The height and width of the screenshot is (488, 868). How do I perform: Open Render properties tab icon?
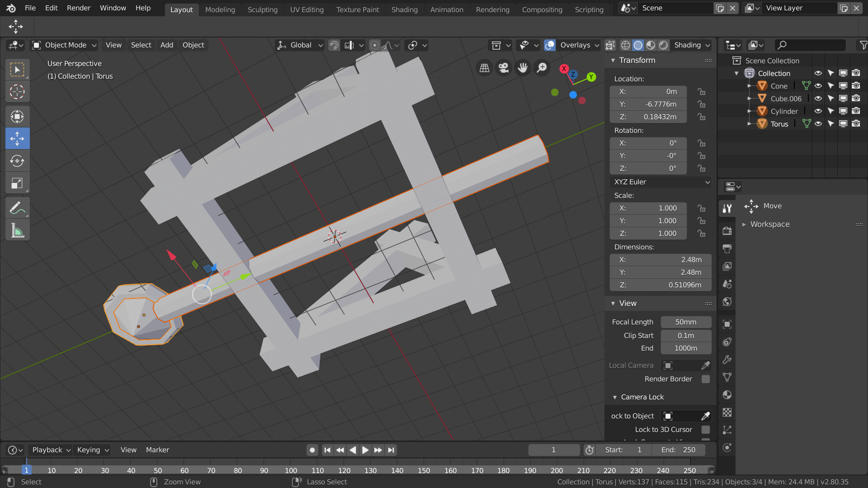click(x=727, y=231)
